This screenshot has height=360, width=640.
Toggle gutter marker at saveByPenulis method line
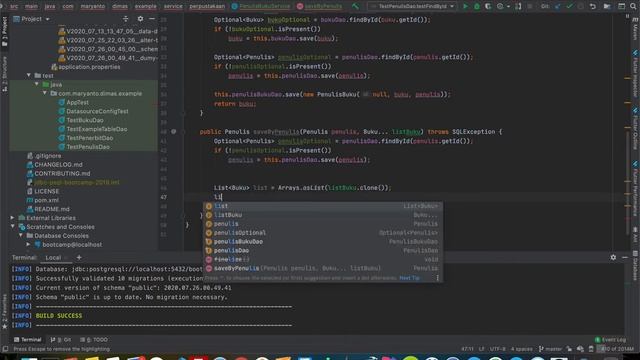coord(173,131)
